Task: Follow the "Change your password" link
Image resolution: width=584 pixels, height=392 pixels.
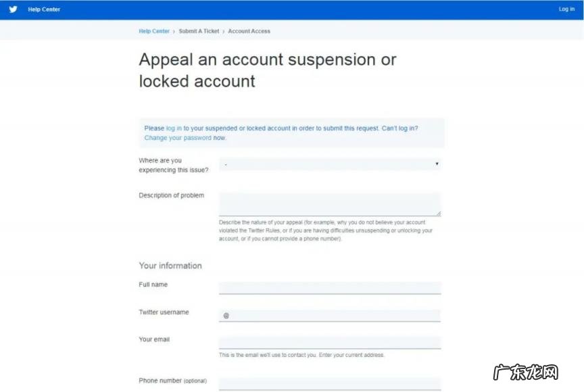Action: click(x=178, y=138)
